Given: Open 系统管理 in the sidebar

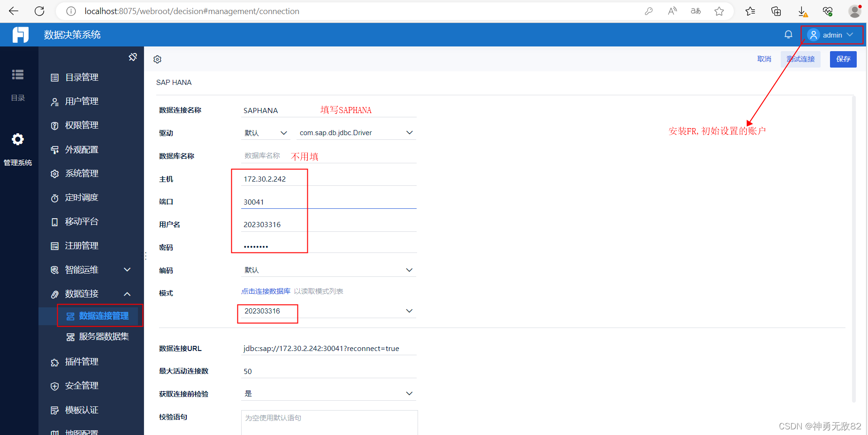Looking at the screenshot, I should pyautogui.click(x=82, y=173).
